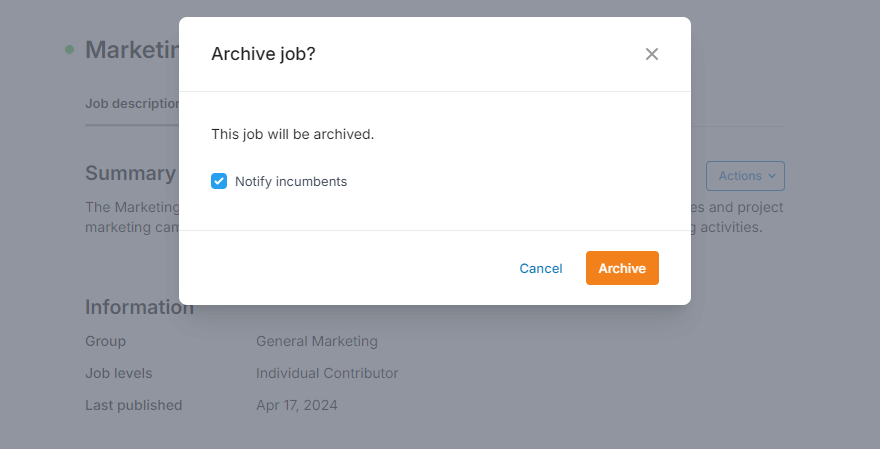Screen dimensions: 880x449
Task: Select the Marketing job title heading
Action: pyautogui.click(x=131, y=50)
